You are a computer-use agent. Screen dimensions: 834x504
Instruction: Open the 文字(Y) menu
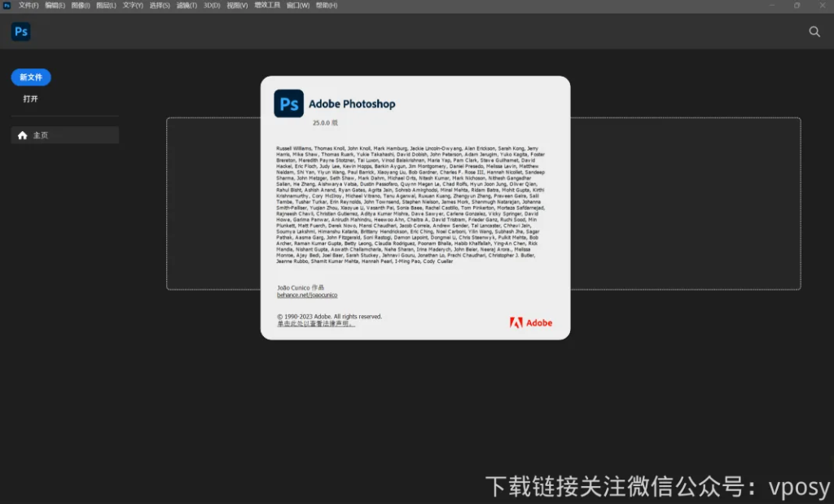coord(133,6)
